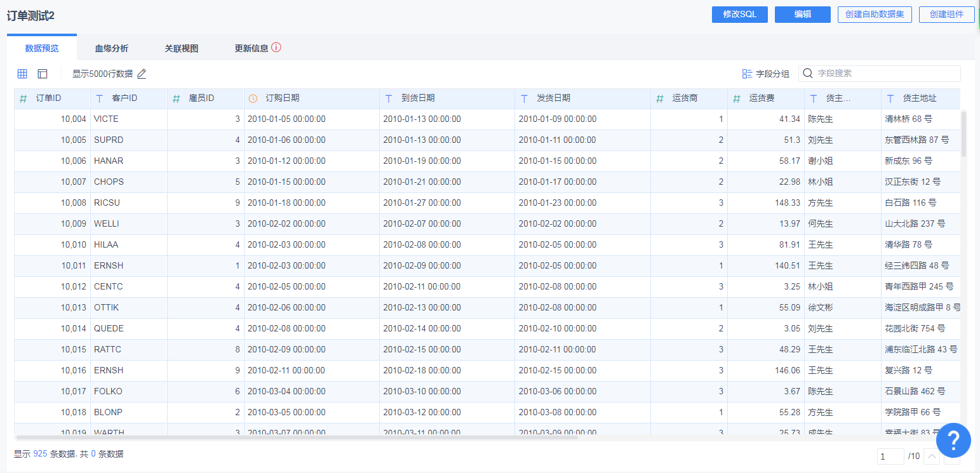Click the number type icon on 订单ID
Screen dimensions: 980x473
[x=23, y=98]
